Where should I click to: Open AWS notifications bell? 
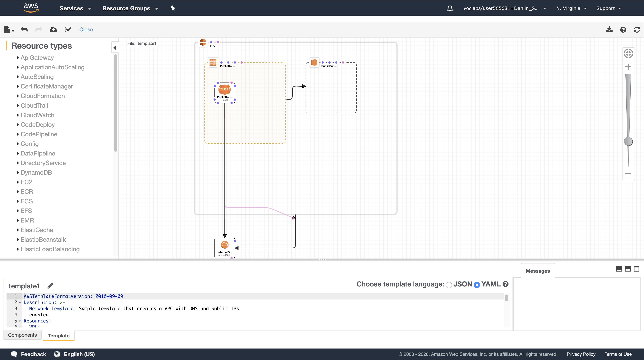(x=450, y=8)
